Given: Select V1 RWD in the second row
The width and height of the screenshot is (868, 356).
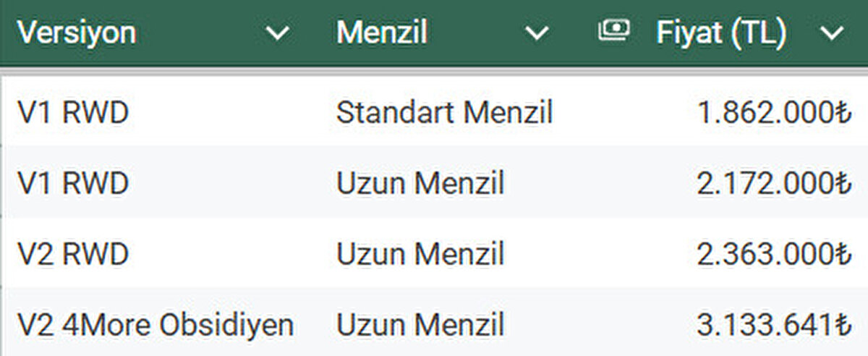Looking at the screenshot, I should [x=72, y=184].
